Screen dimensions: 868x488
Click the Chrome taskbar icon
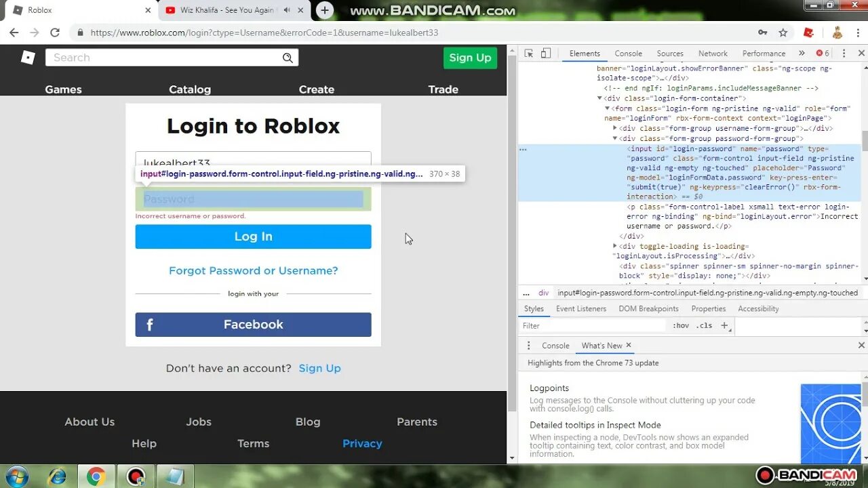[x=96, y=476]
